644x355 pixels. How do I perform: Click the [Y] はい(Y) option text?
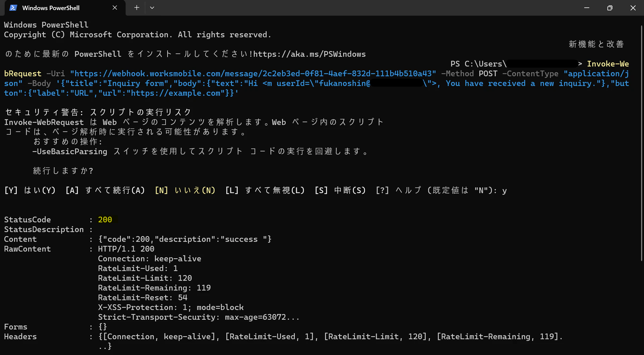(x=30, y=190)
